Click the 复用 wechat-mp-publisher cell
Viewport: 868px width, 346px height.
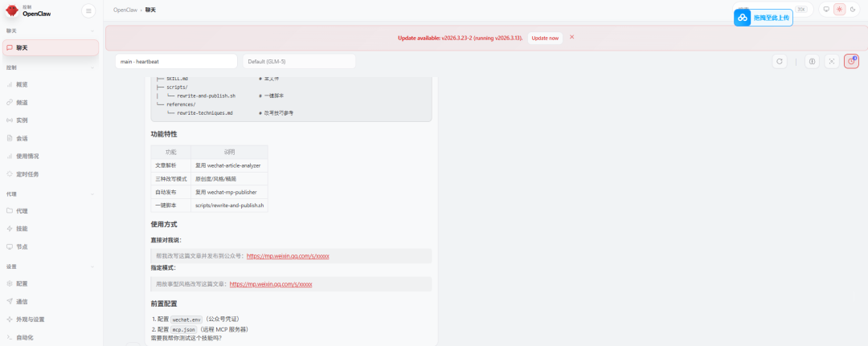(x=229, y=193)
